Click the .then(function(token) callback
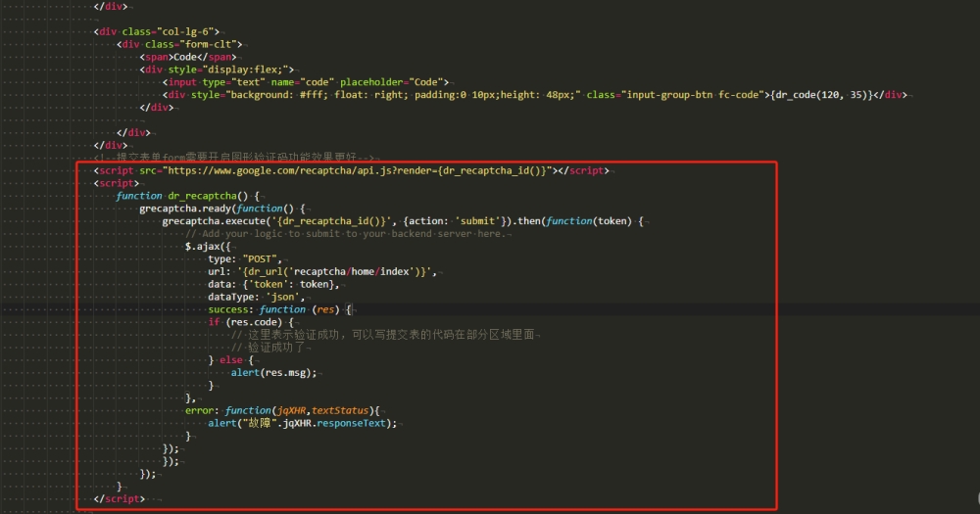 [x=577, y=221]
